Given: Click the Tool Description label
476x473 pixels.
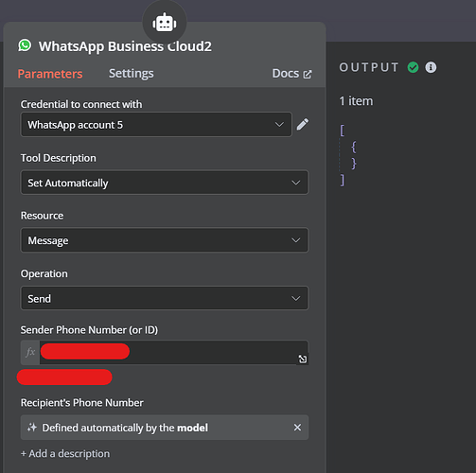Looking at the screenshot, I should pos(59,158).
